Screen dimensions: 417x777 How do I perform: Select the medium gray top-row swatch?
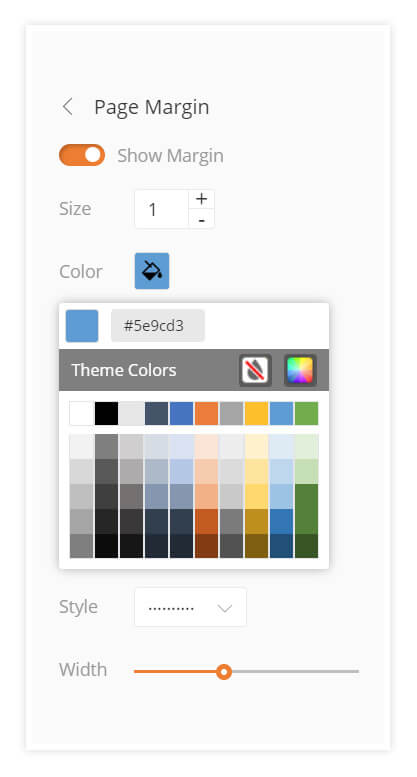tap(231, 414)
